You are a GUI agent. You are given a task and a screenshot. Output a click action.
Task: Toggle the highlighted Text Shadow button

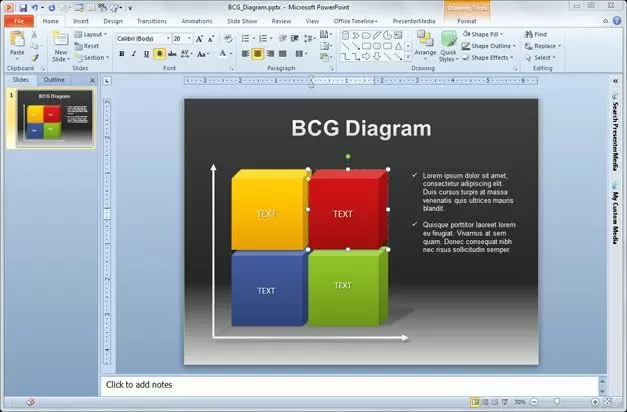[x=159, y=54]
